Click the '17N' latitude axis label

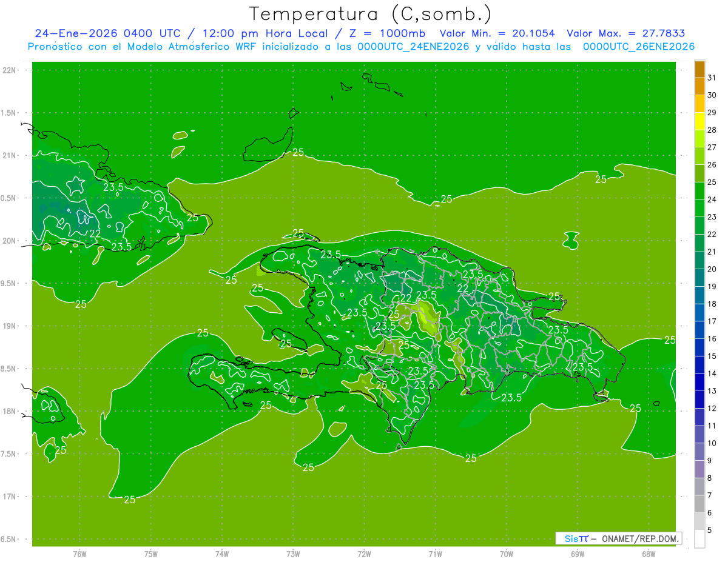(x=10, y=497)
